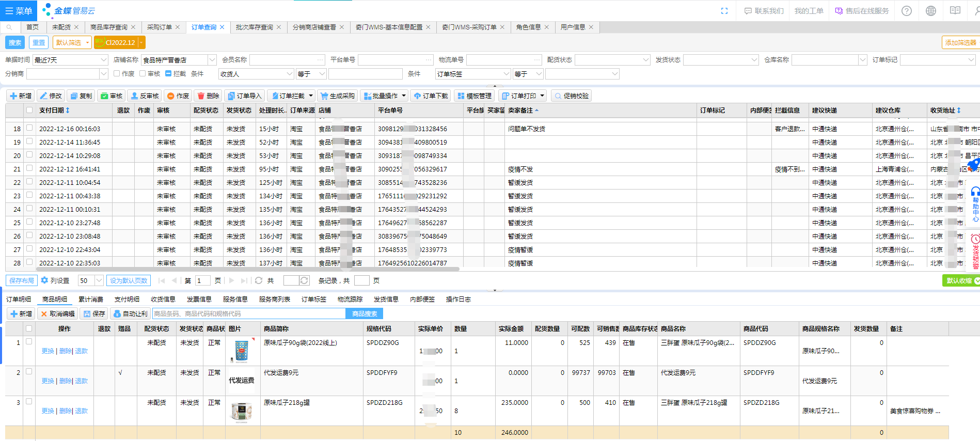Expand the 订单打印 dropdown arrow
This screenshot has height=441, width=980.
click(x=542, y=96)
